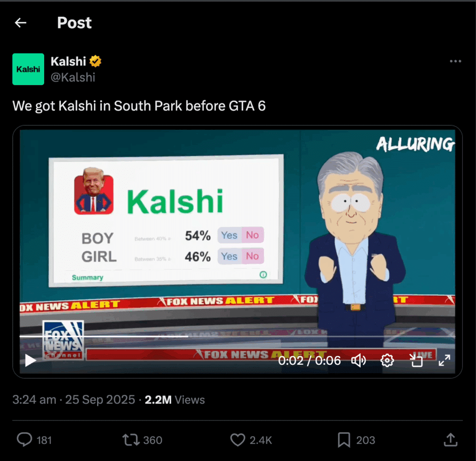
Task: Go back using the arrow icon
Action: (20, 23)
